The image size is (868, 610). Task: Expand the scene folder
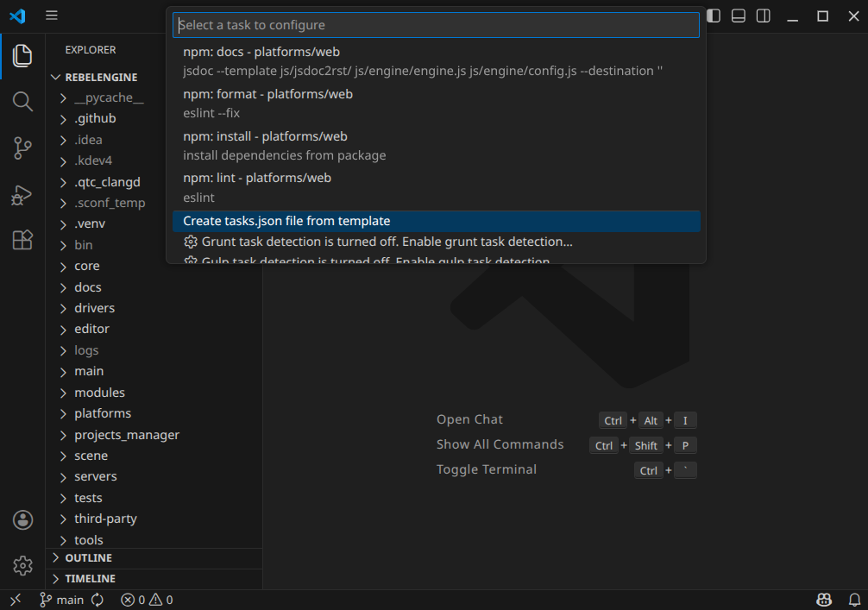tap(154, 456)
